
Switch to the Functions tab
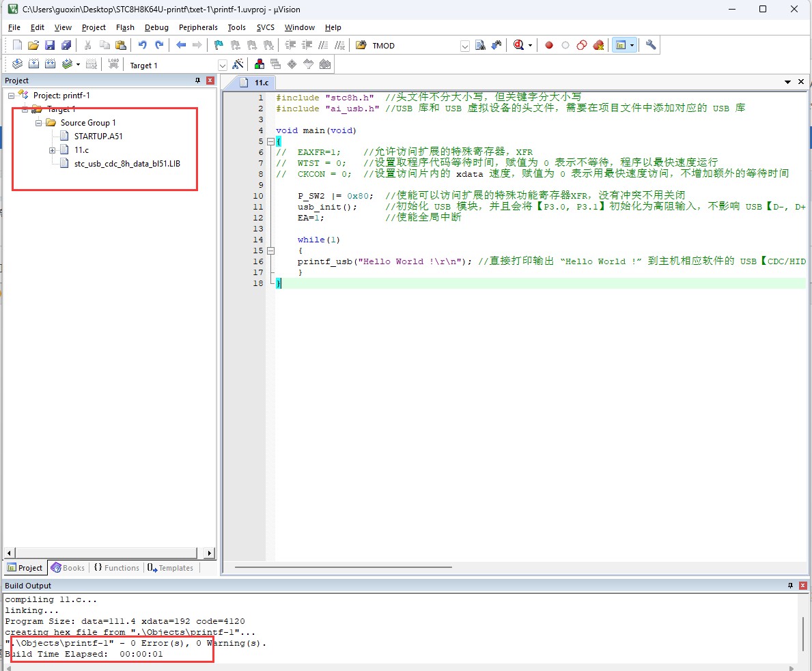coord(117,568)
